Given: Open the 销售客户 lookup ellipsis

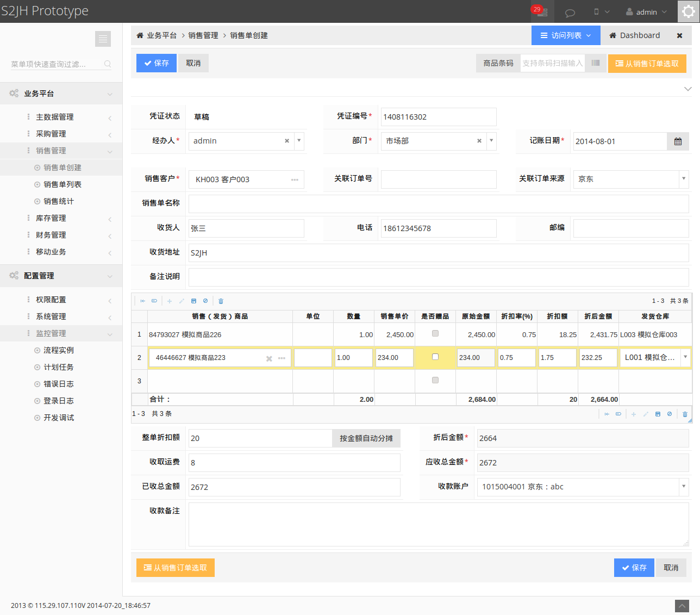Looking at the screenshot, I should click(x=295, y=179).
